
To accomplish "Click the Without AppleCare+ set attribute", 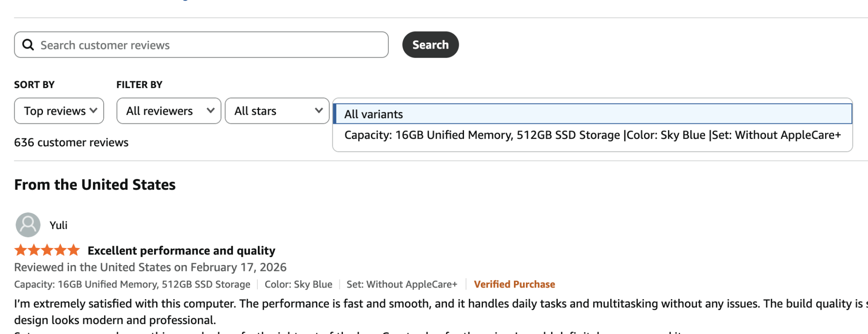I will pos(403,284).
